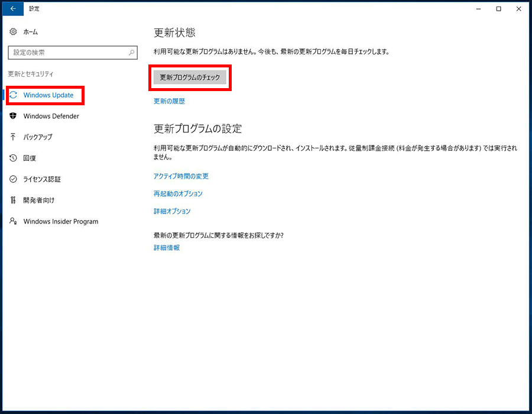Click 更新プログラムのチェック button

(x=190, y=77)
